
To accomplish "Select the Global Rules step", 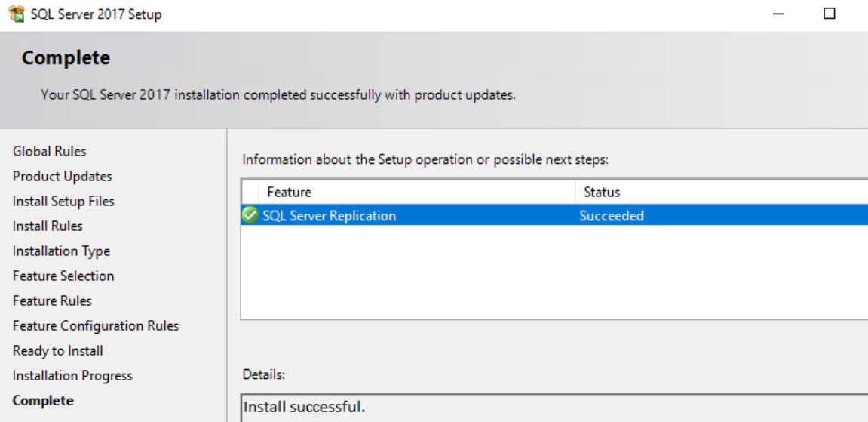I will pos(49,151).
